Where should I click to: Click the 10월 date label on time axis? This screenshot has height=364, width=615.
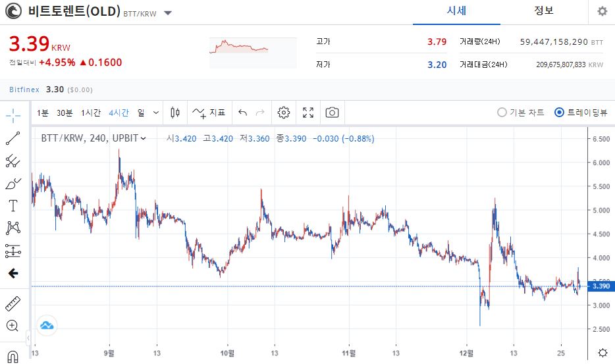[227, 353]
